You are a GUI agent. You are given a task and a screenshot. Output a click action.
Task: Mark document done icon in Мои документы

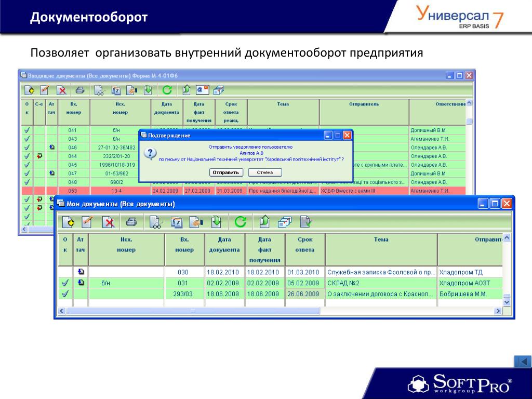pos(305,222)
